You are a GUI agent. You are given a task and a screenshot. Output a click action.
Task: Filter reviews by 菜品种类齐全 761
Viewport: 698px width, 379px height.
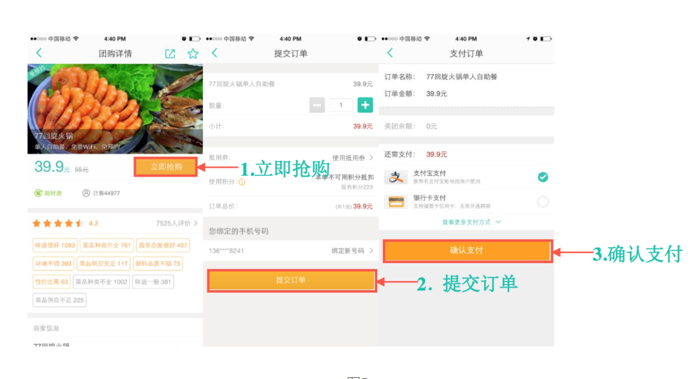107,245
